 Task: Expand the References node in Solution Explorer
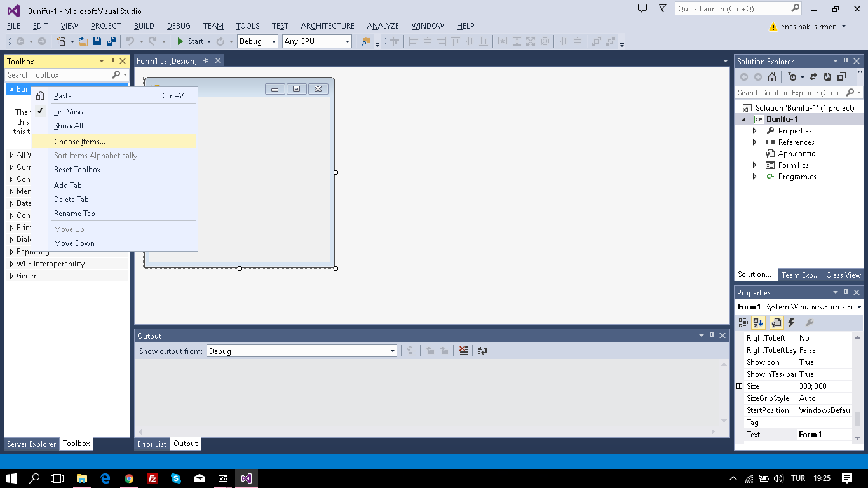[755, 142]
